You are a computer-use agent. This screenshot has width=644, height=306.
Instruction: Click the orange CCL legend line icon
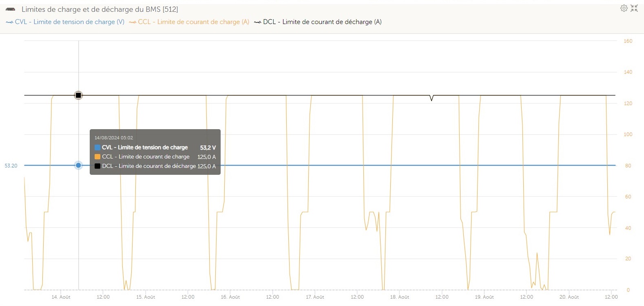pyautogui.click(x=133, y=22)
